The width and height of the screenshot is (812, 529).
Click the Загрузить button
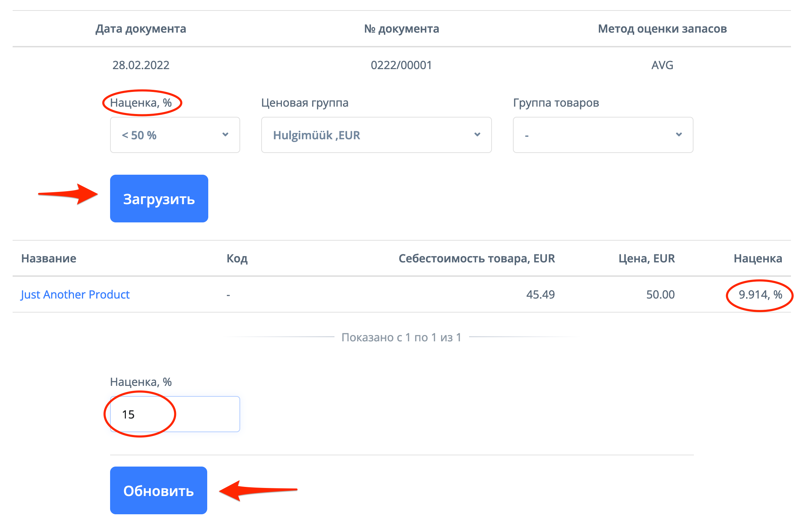pyautogui.click(x=159, y=199)
